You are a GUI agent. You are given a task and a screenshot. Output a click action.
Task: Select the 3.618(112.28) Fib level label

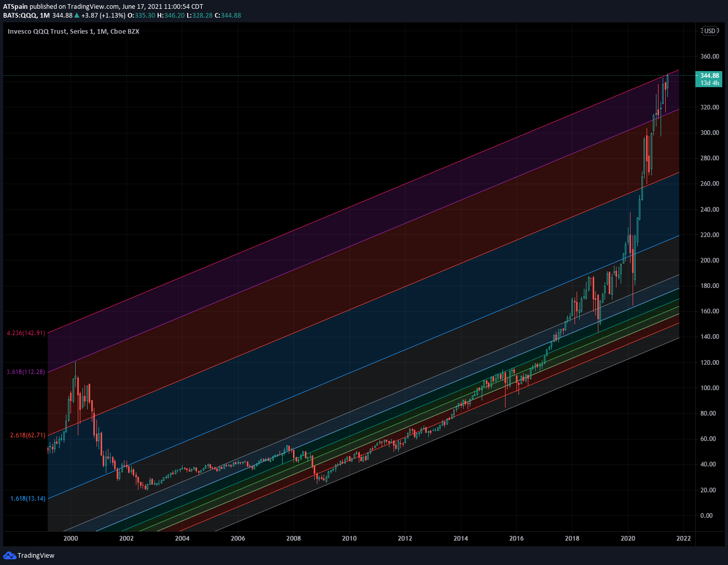[x=26, y=372]
